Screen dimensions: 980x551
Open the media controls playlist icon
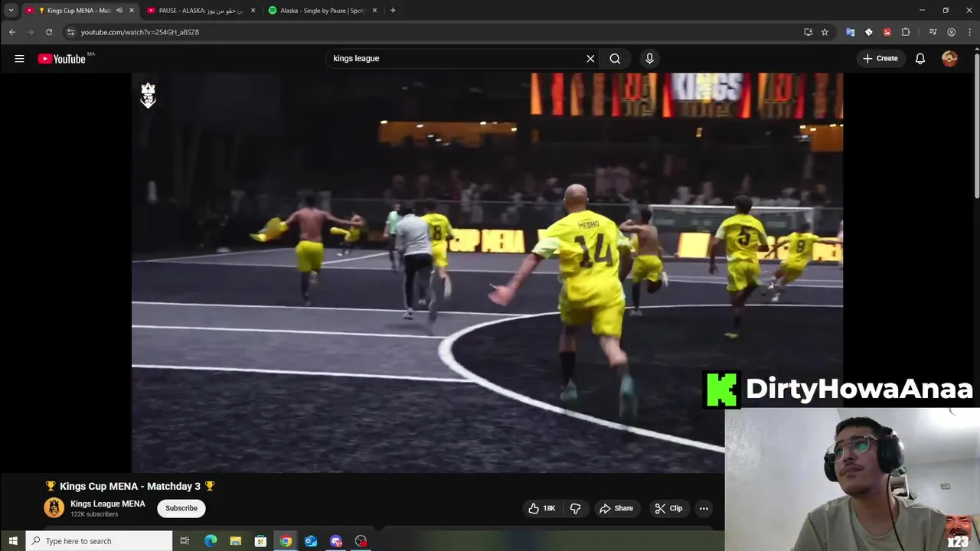(933, 32)
